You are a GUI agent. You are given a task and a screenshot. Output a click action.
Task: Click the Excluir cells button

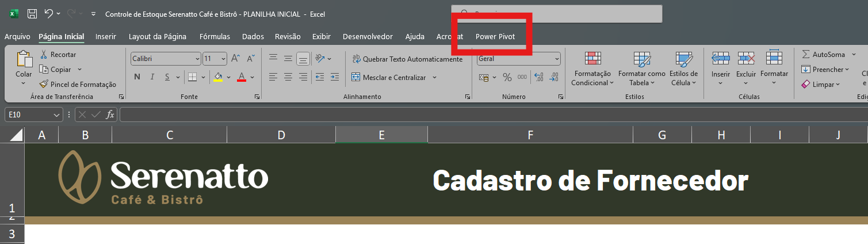[x=746, y=69]
